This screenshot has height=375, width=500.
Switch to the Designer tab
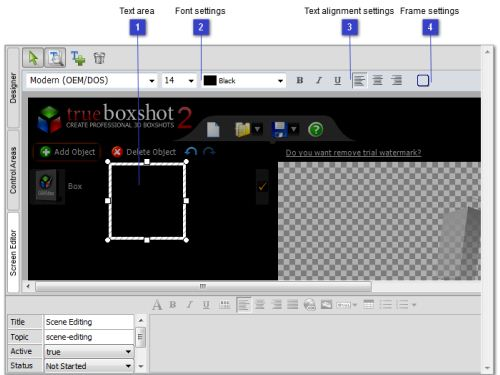point(13,88)
